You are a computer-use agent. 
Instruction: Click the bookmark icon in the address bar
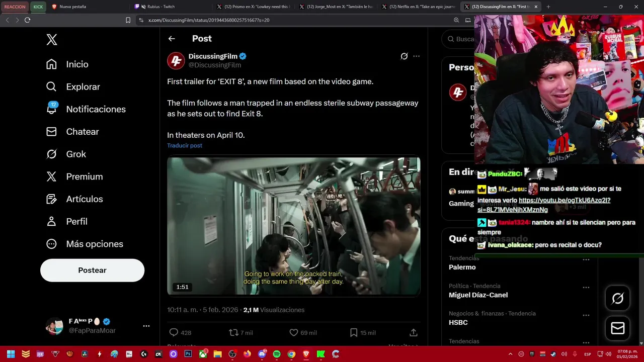(x=128, y=20)
